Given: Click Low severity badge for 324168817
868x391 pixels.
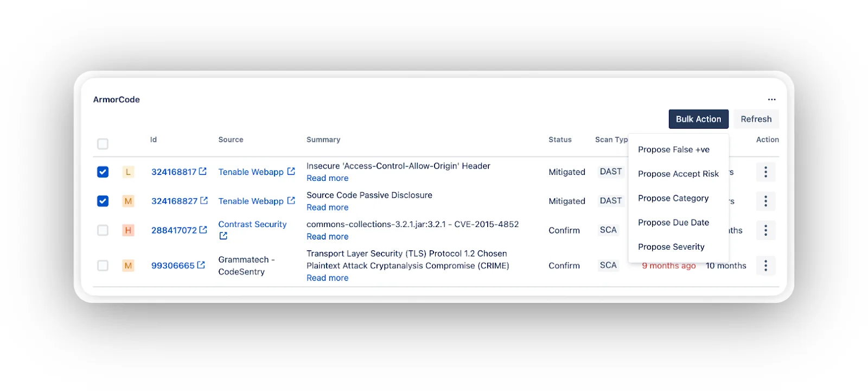Looking at the screenshot, I should 128,172.
